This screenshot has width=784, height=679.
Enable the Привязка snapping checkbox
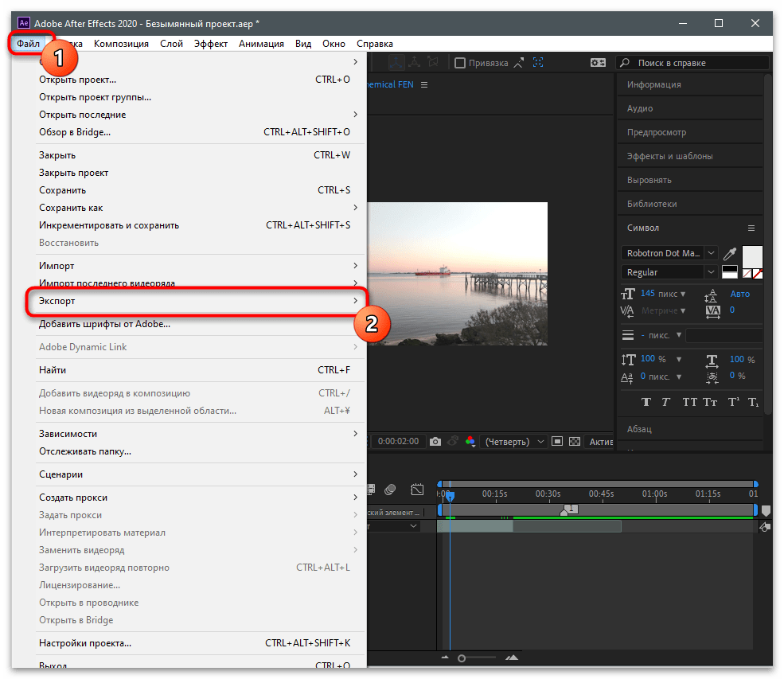460,63
